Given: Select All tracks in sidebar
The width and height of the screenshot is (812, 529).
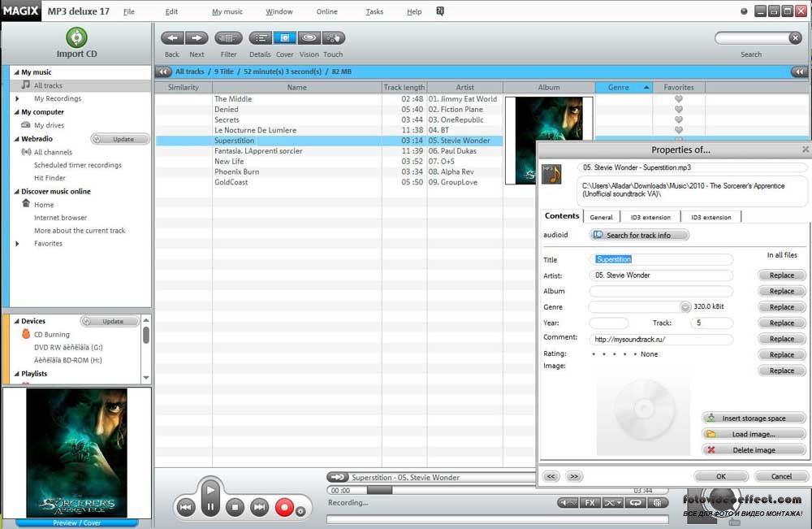Looking at the screenshot, I should tap(48, 85).
